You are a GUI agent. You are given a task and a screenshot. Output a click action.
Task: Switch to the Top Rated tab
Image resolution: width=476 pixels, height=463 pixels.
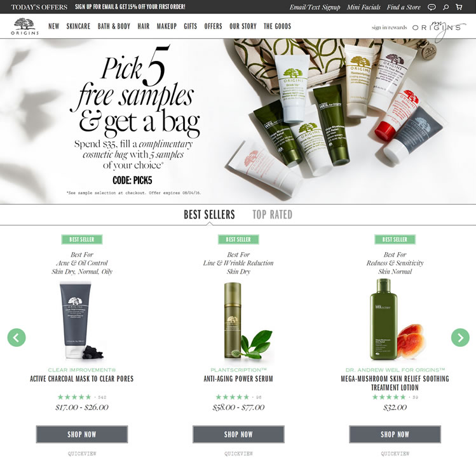click(x=272, y=215)
